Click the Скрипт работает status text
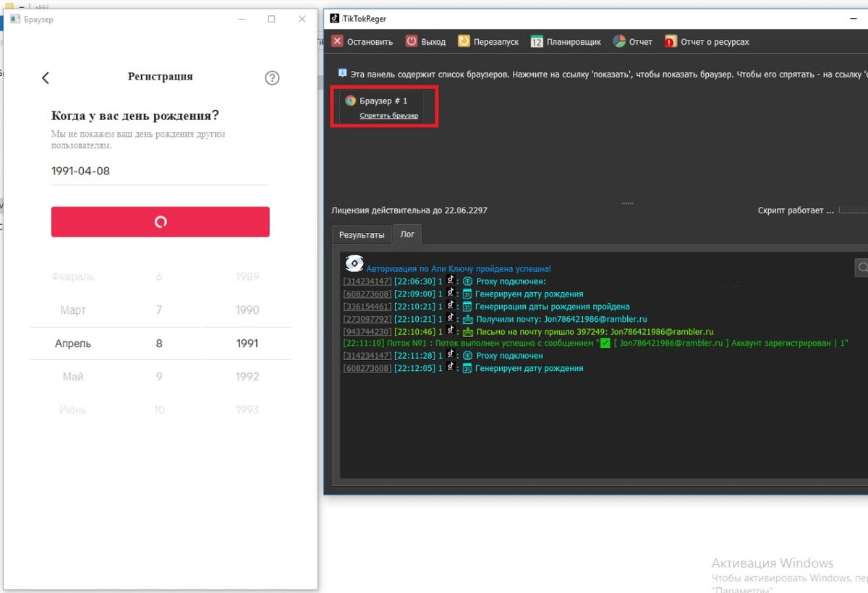868x593 pixels. pyautogui.click(x=796, y=210)
